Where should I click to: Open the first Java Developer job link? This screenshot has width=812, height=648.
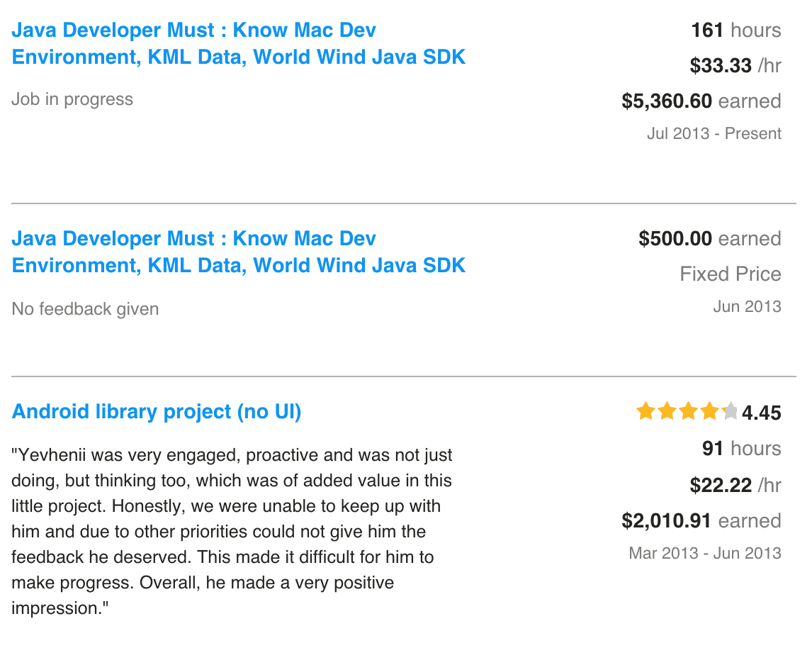click(x=238, y=43)
